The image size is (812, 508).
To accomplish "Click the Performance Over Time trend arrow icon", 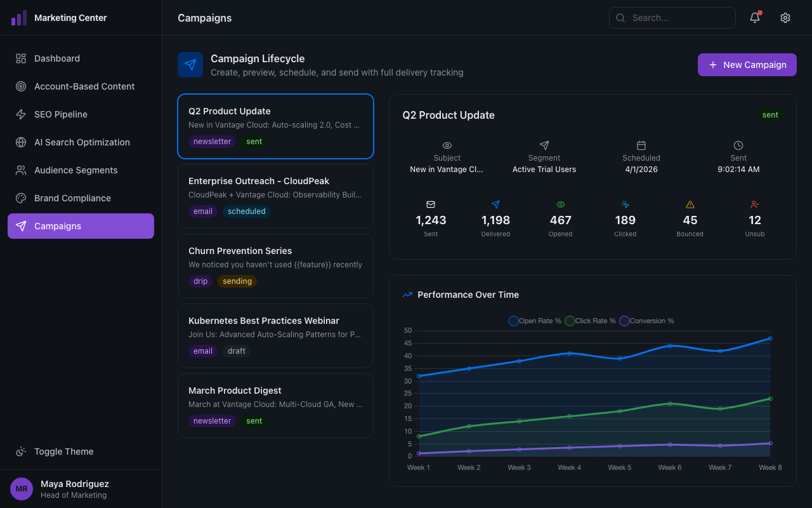I will point(407,295).
